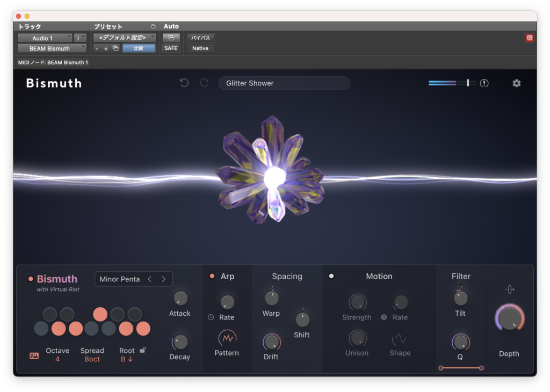The height and width of the screenshot is (392, 550).
Task: Open the automation window icon under Auto
Action: pyautogui.click(x=171, y=38)
